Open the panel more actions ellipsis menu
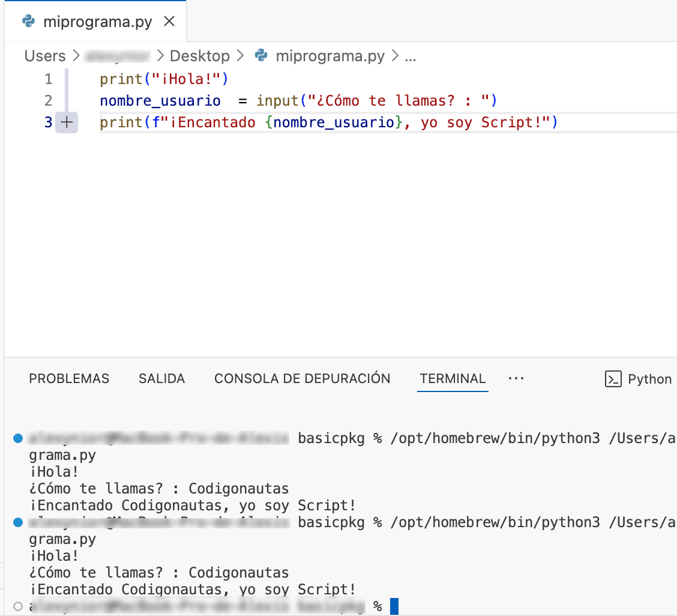 (516, 379)
